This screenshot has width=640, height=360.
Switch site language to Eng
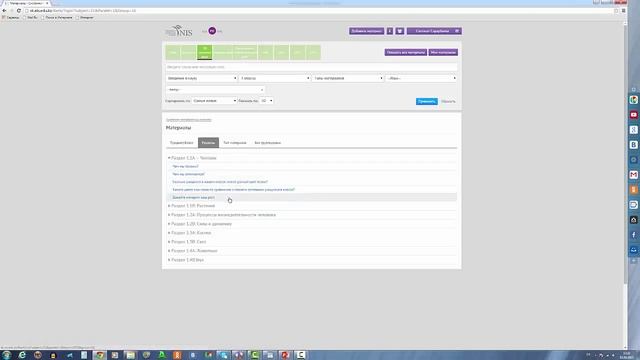[x=220, y=31]
